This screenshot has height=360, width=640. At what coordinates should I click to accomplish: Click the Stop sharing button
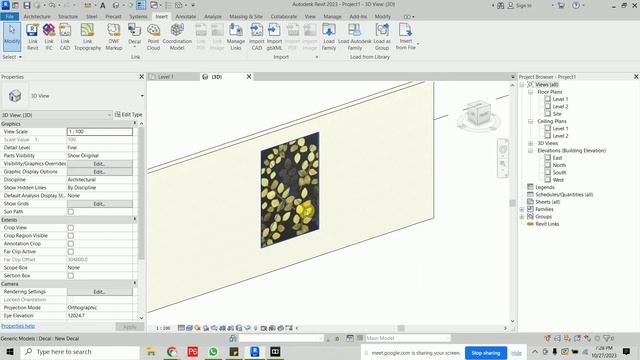coord(486,353)
